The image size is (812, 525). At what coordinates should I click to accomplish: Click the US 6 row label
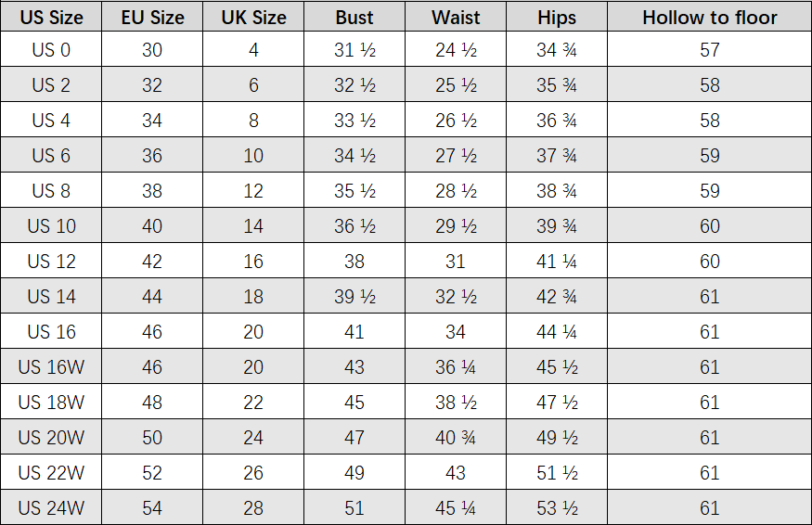51,156
